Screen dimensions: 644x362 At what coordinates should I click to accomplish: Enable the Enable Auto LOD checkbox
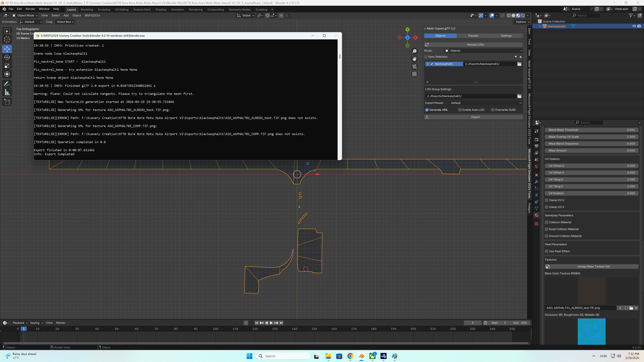coord(460,110)
